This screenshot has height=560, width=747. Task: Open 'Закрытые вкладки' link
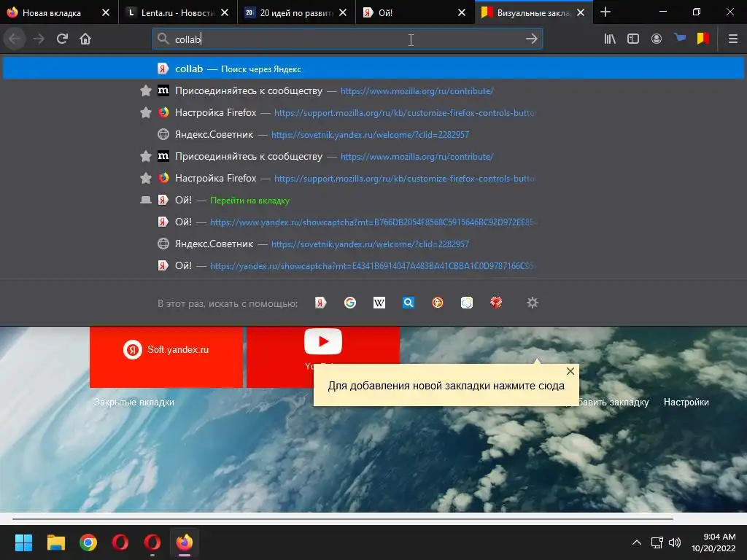(134, 402)
